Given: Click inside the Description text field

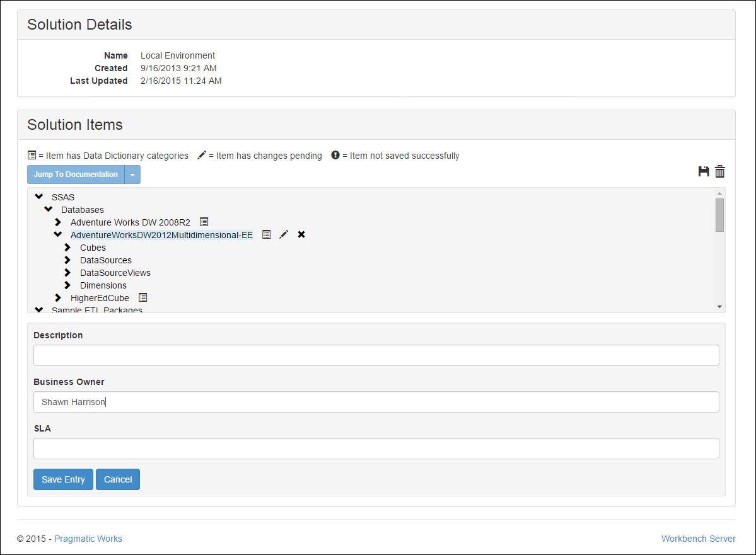Looking at the screenshot, I should [x=376, y=355].
